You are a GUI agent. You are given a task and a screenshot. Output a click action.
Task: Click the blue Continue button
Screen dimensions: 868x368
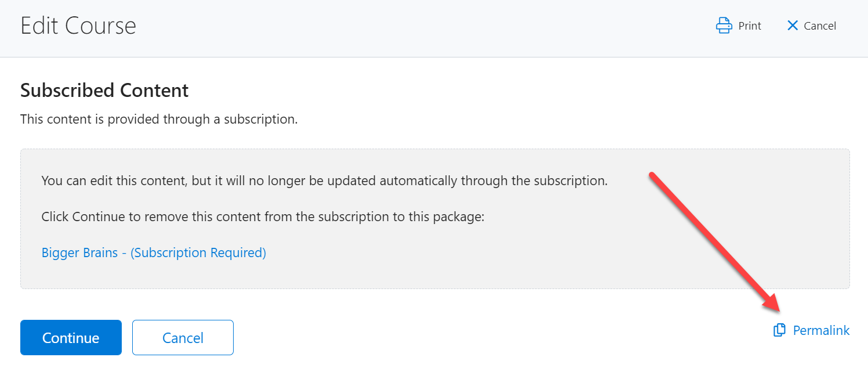click(x=71, y=337)
